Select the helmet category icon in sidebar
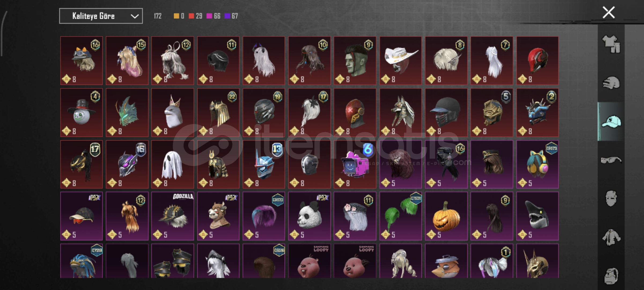The height and width of the screenshot is (290, 644). 611,82
